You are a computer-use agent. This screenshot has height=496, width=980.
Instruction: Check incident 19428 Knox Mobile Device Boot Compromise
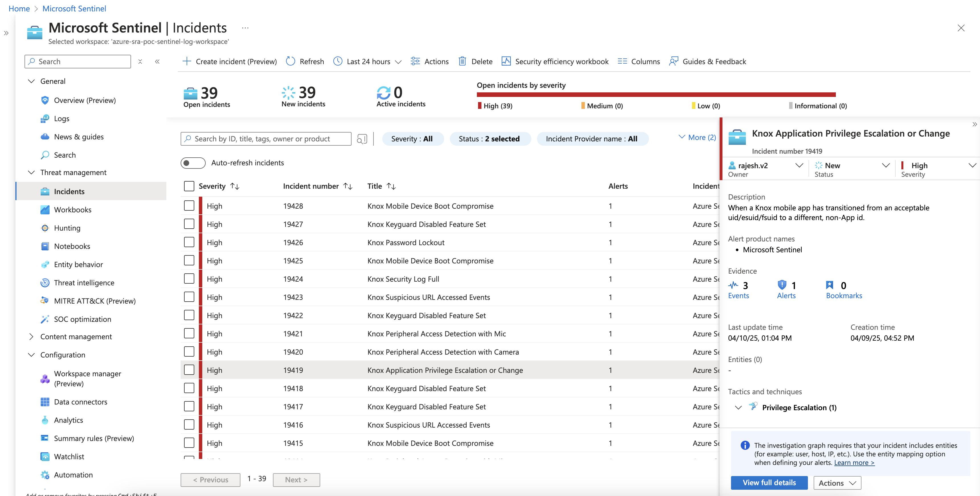(x=189, y=206)
